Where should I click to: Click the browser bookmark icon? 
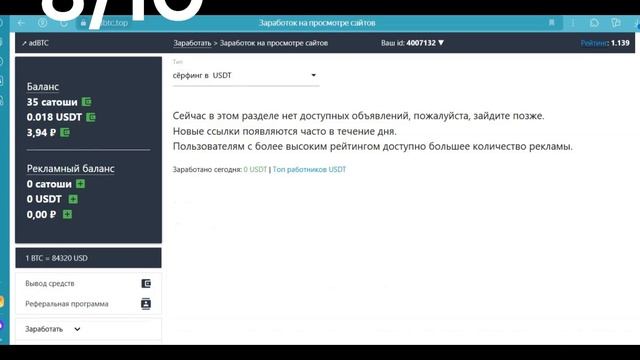(551, 23)
